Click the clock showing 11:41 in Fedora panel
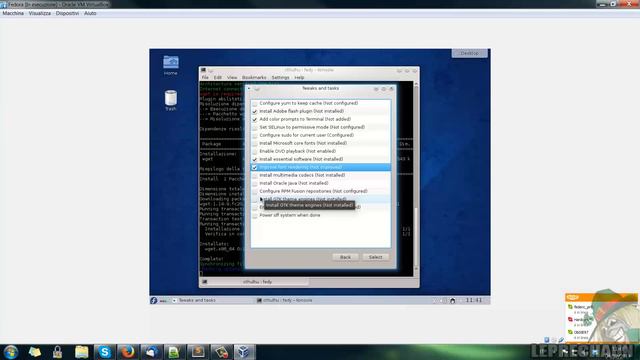Viewport: 640px width, 360px height. (x=474, y=300)
